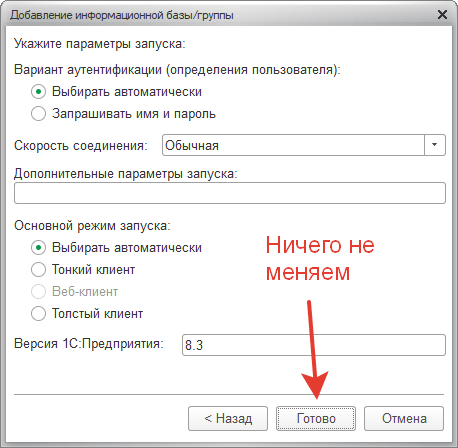Click the 'Вариант аутентификации (определения пользователя):' label

point(177,70)
